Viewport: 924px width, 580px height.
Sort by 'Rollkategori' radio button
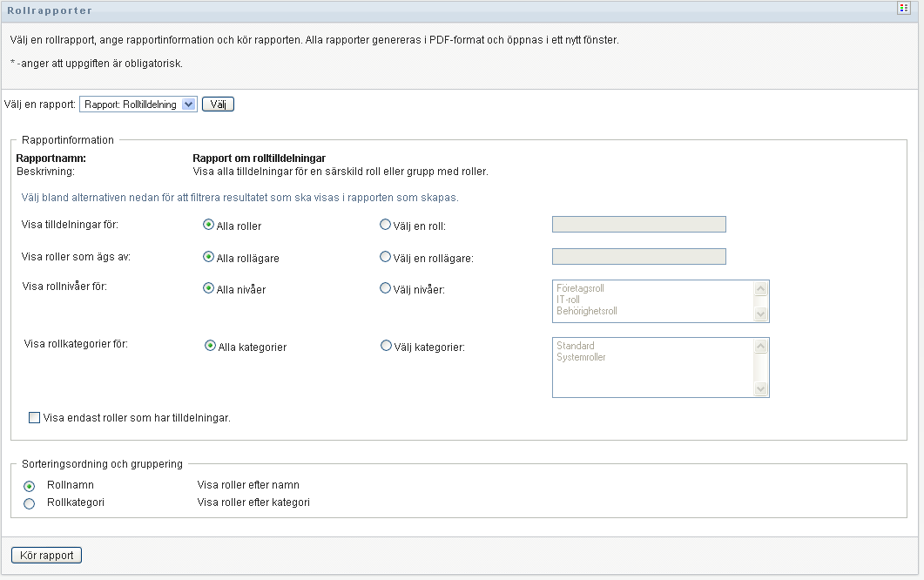30,503
